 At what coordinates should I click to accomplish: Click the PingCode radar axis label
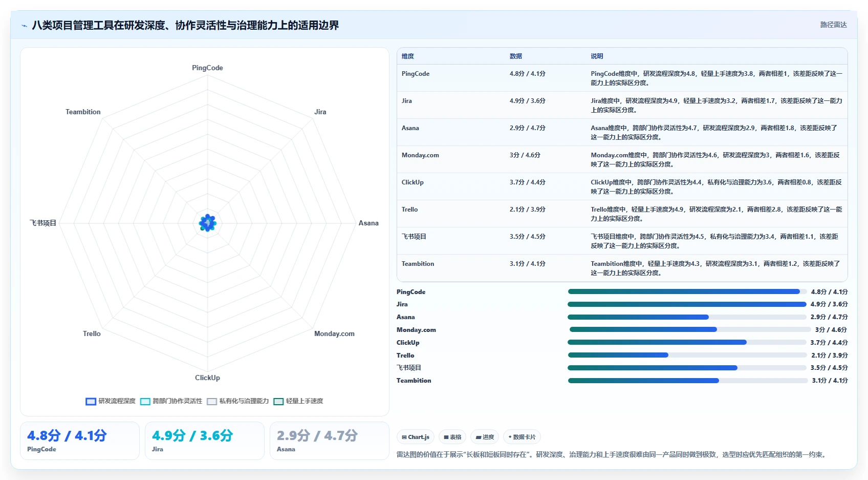[x=207, y=68]
